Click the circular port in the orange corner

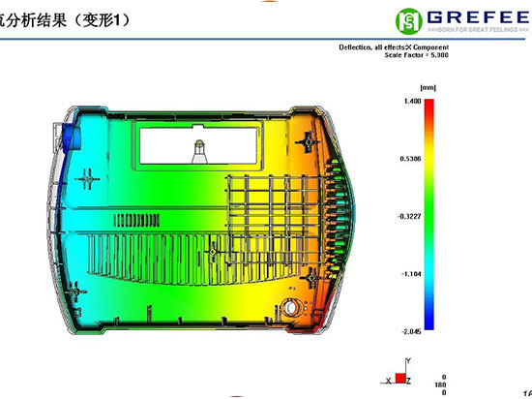(290, 307)
